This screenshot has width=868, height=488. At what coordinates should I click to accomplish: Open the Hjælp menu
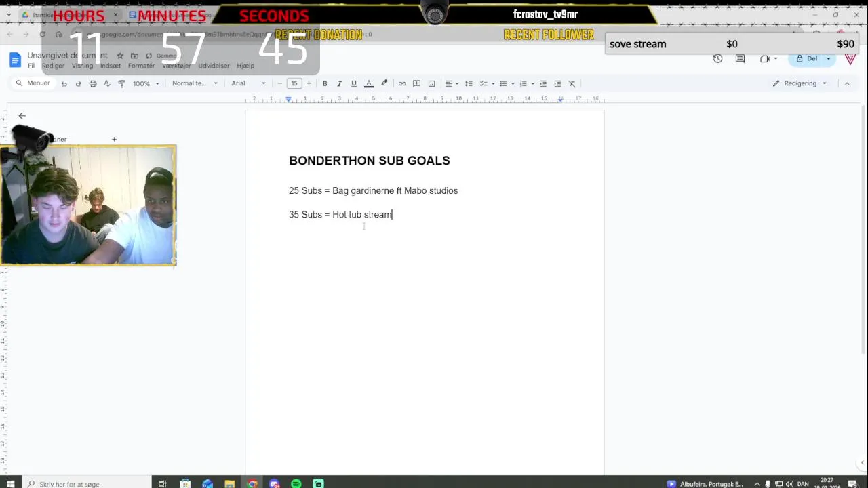tap(245, 66)
